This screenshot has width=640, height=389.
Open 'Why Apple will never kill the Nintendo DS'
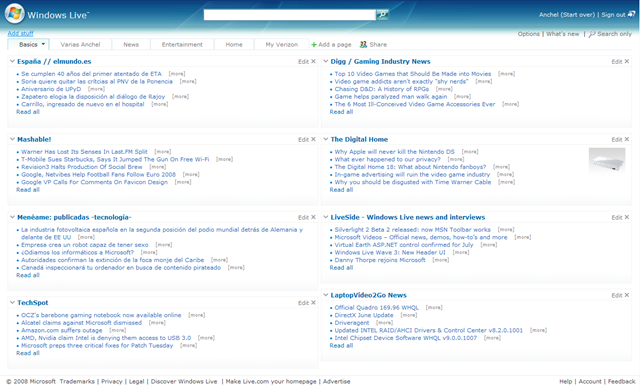click(x=394, y=152)
